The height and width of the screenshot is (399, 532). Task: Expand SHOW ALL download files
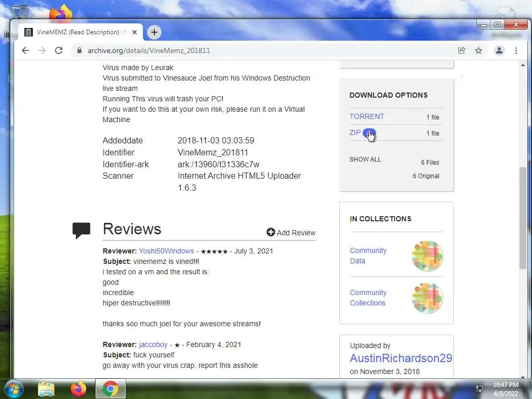click(365, 159)
